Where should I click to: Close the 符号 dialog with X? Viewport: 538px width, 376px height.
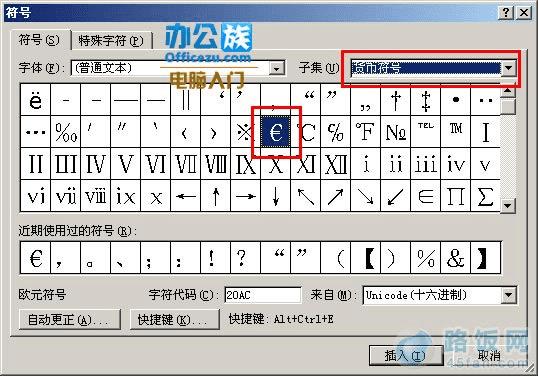(x=524, y=13)
